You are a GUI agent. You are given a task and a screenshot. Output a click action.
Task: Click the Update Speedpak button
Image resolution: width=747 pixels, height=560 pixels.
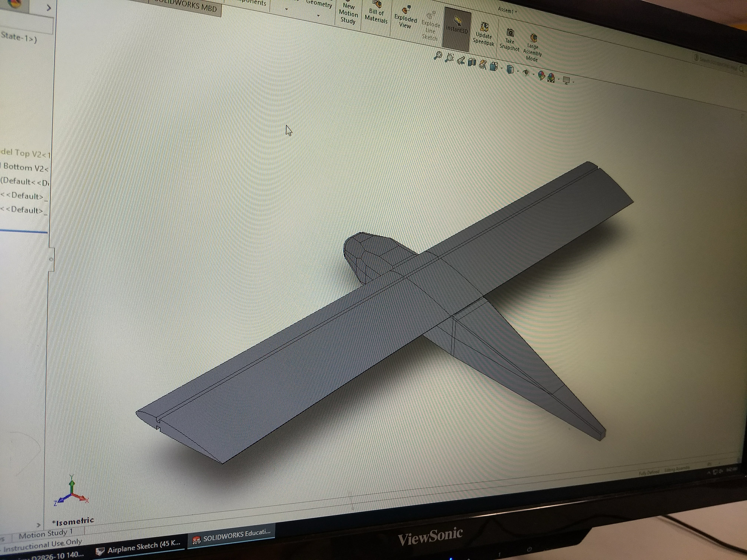click(484, 35)
